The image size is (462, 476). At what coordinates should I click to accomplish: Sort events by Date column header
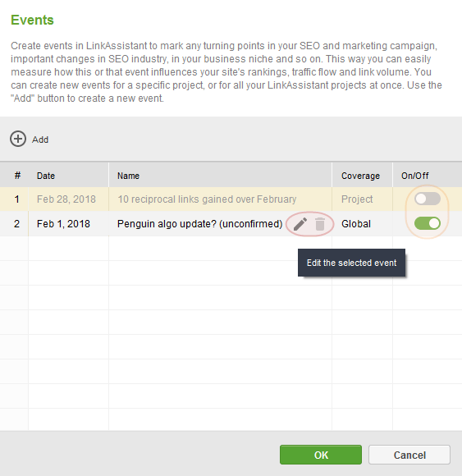coord(68,176)
